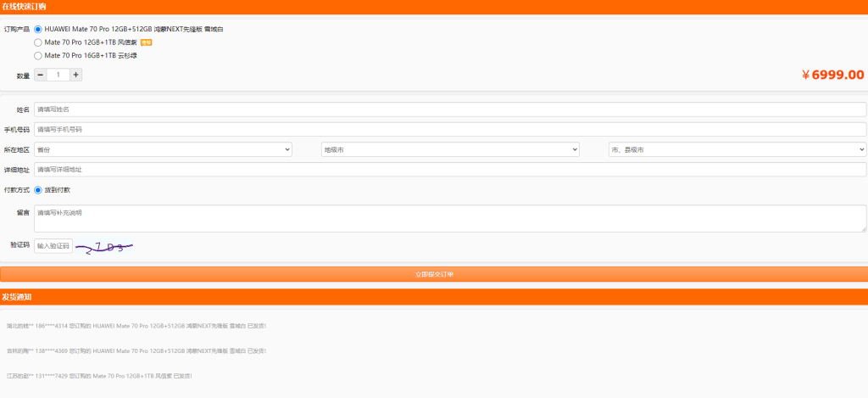Focus the 详细地址 address field
The width and height of the screenshot is (868, 398).
pyautogui.click(x=449, y=169)
